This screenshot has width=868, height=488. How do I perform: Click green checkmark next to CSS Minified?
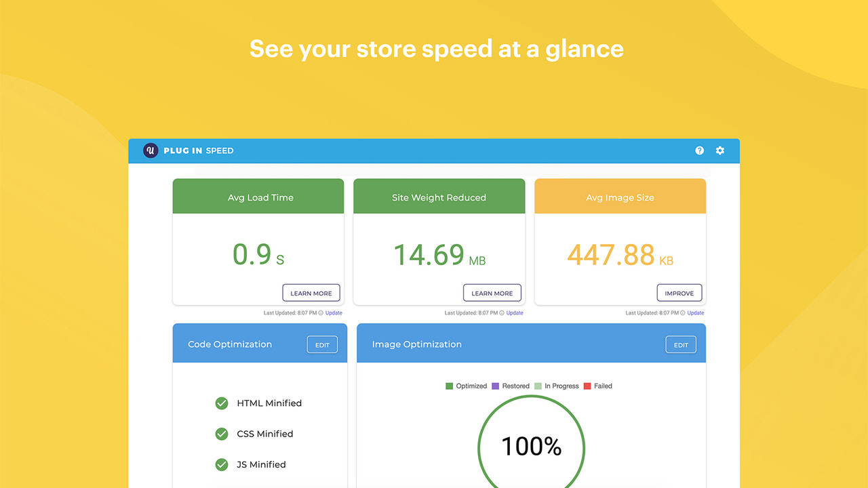221,434
